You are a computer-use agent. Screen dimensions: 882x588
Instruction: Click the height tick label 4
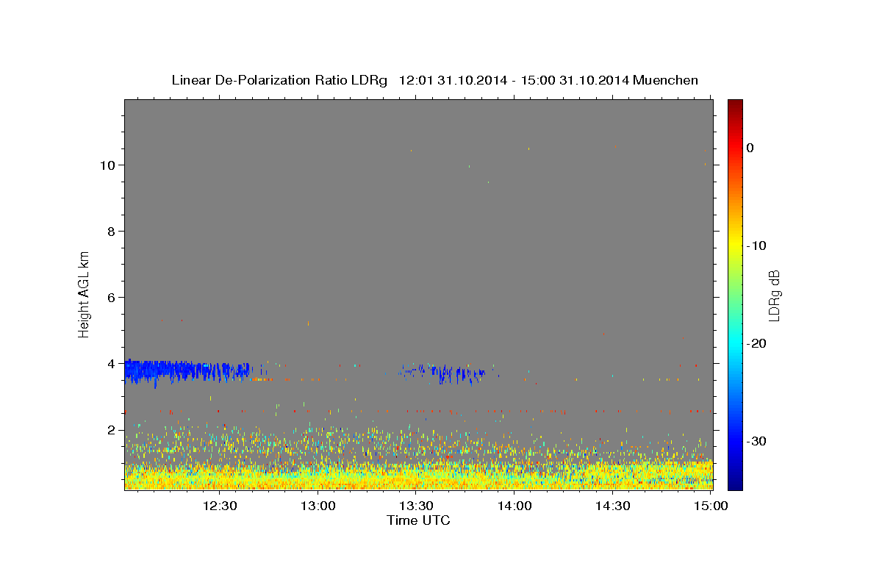tap(112, 363)
